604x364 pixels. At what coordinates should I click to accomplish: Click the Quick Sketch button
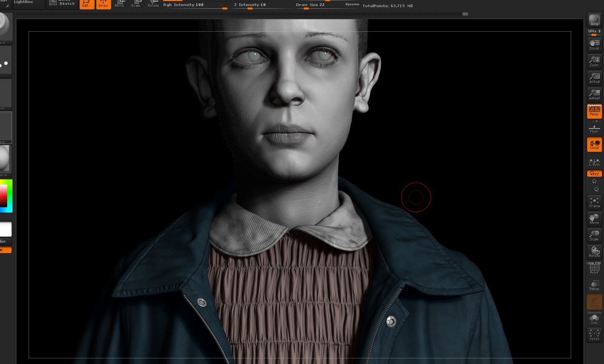[63, 3]
